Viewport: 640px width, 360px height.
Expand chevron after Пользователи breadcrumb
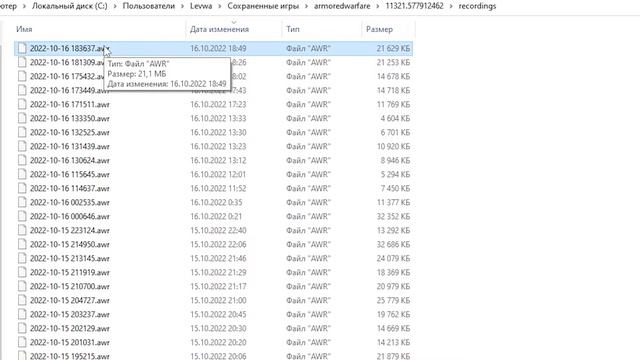click(182, 6)
